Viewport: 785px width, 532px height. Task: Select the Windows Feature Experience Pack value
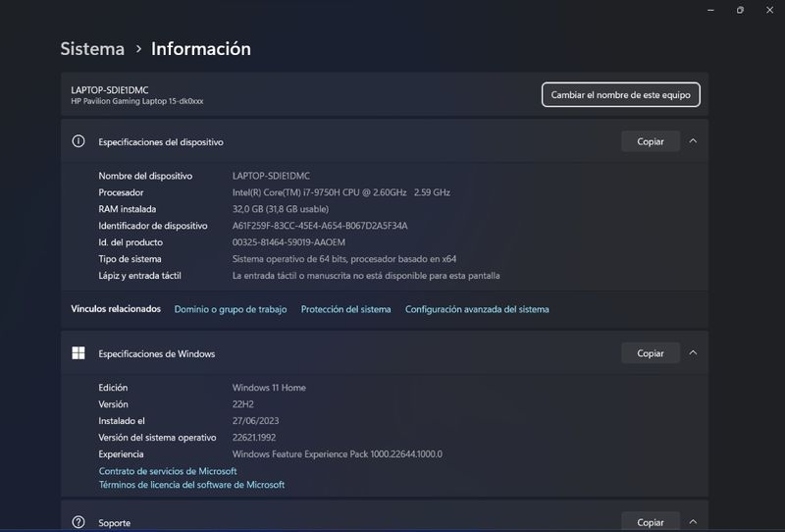pos(337,453)
